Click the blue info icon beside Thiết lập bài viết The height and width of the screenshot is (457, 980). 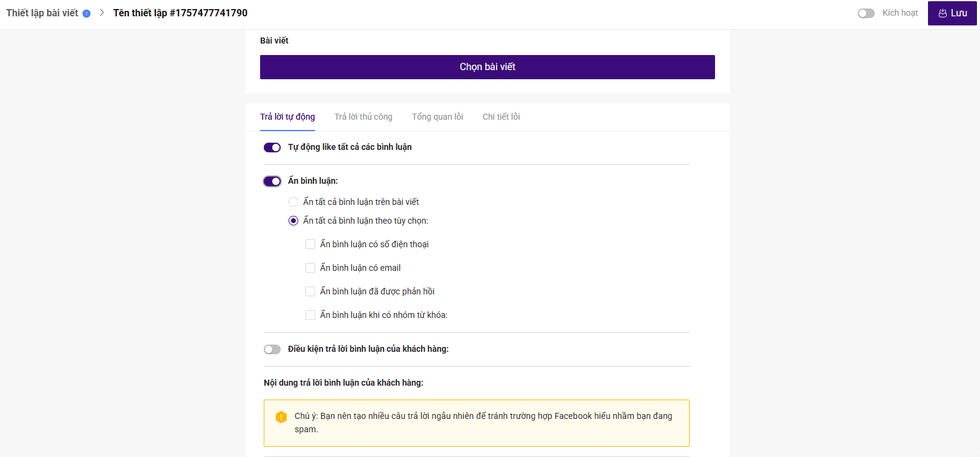coord(87,13)
